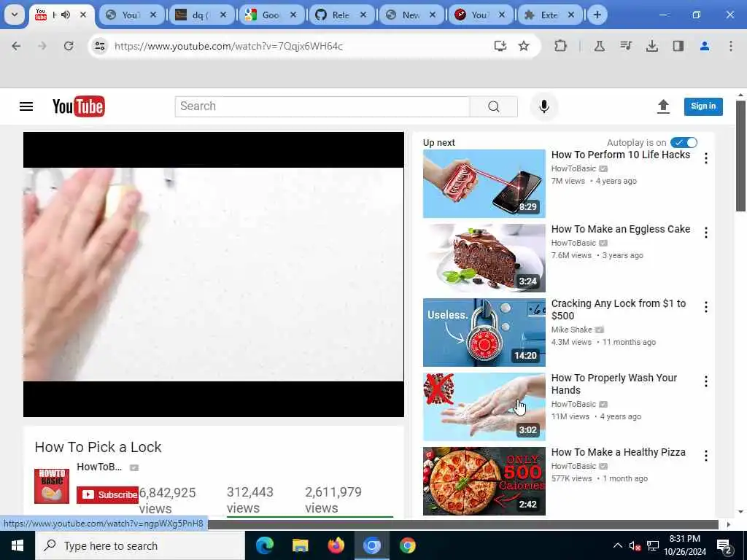Open the browser profile icon
The height and width of the screenshot is (560, 747).
coord(705,46)
